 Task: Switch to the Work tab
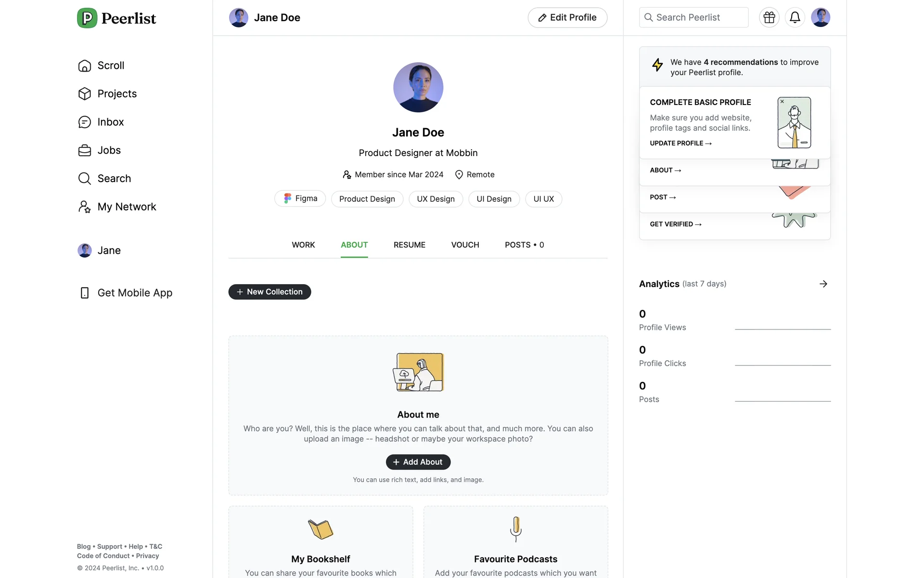(303, 245)
